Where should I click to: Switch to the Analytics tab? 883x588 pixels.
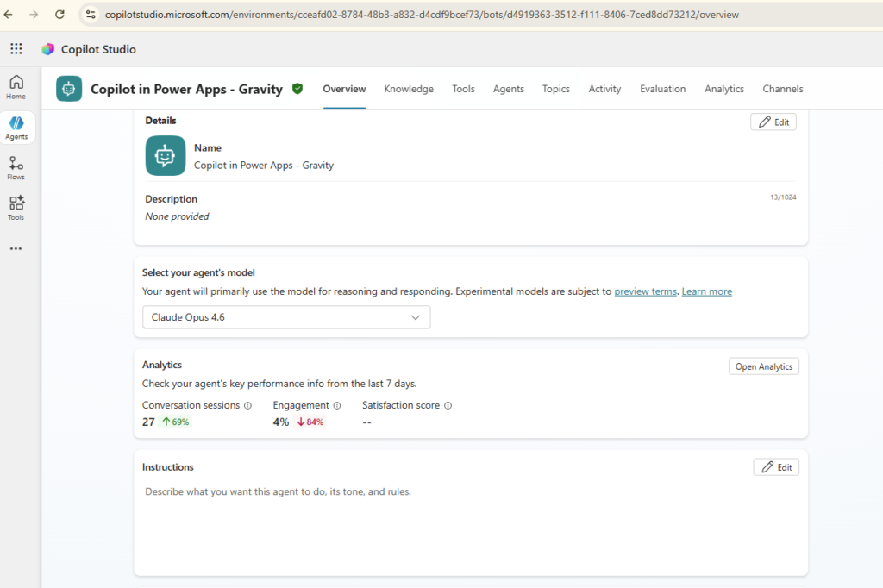[x=723, y=89]
